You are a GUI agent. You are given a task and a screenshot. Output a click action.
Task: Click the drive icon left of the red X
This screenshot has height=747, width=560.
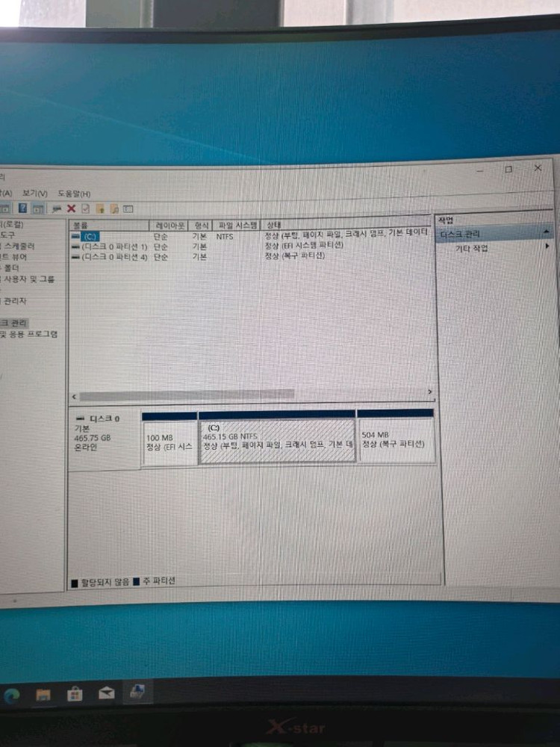(x=57, y=208)
